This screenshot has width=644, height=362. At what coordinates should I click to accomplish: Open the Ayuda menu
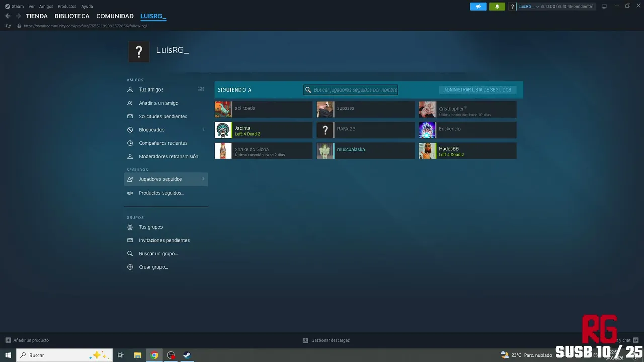(87, 6)
